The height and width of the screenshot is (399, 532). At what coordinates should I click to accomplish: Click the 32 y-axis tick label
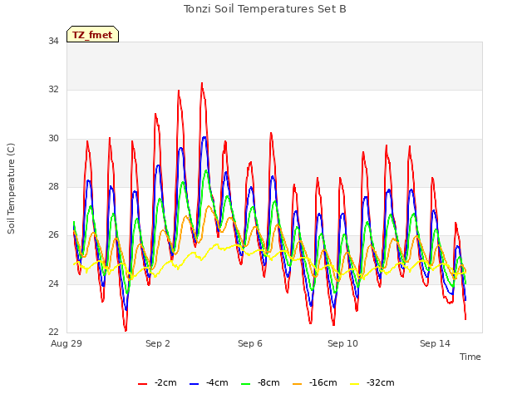[x=53, y=89]
